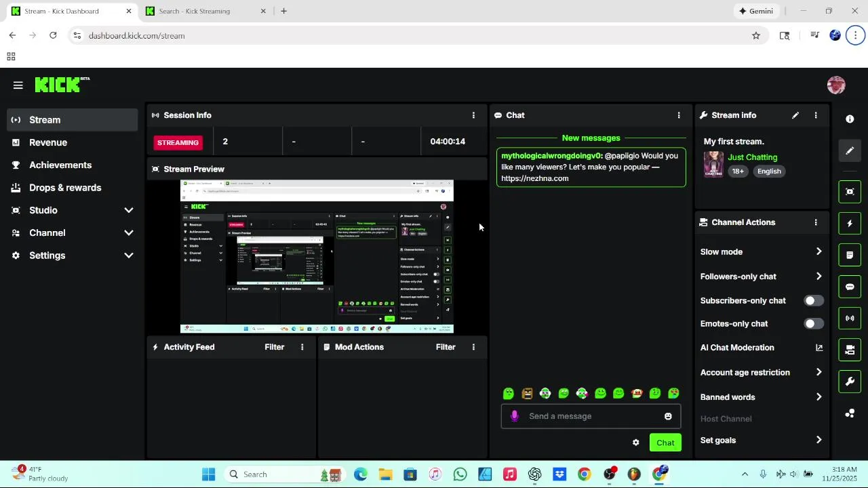Click the browser address bar URL
868x488 pixels.
[136, 35]
